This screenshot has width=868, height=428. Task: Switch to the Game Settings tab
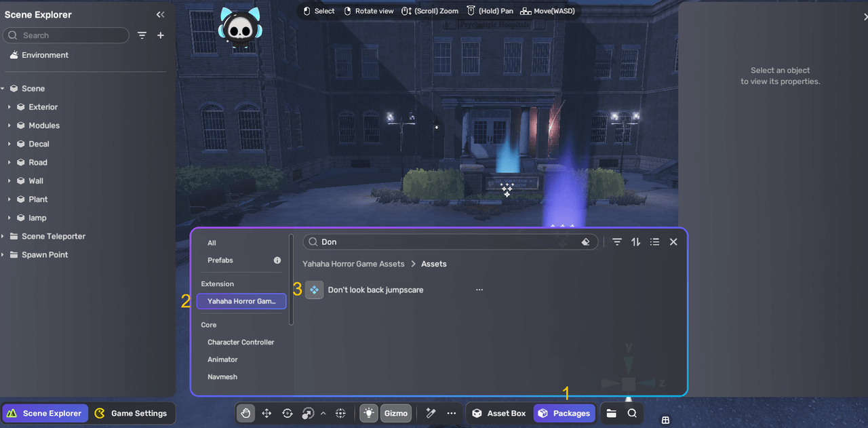click(132, 413)
